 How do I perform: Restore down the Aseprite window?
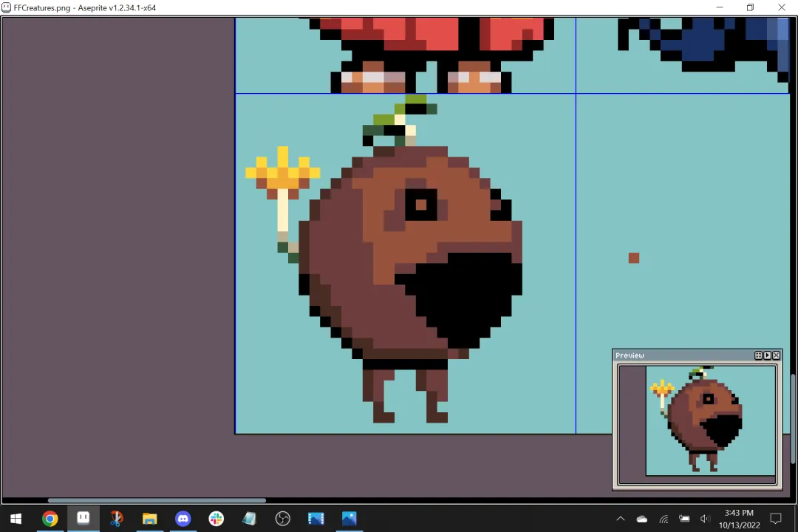(x=750, y=7)
